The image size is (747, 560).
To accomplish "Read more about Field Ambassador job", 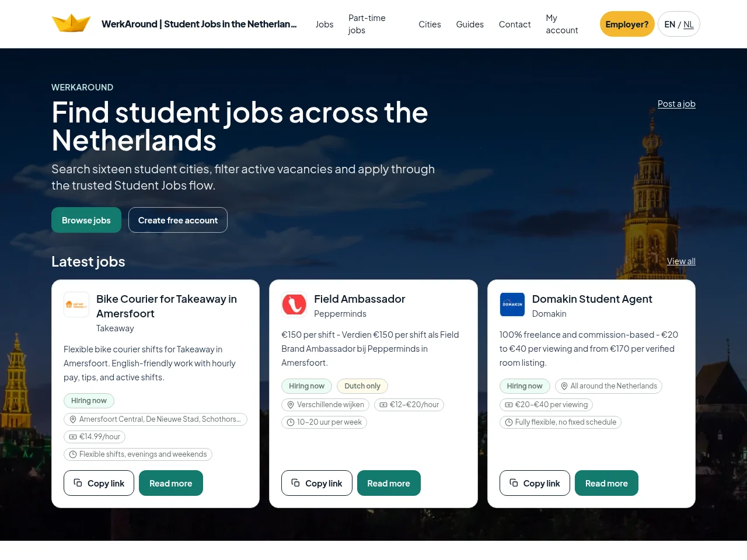I will point(389,483).
